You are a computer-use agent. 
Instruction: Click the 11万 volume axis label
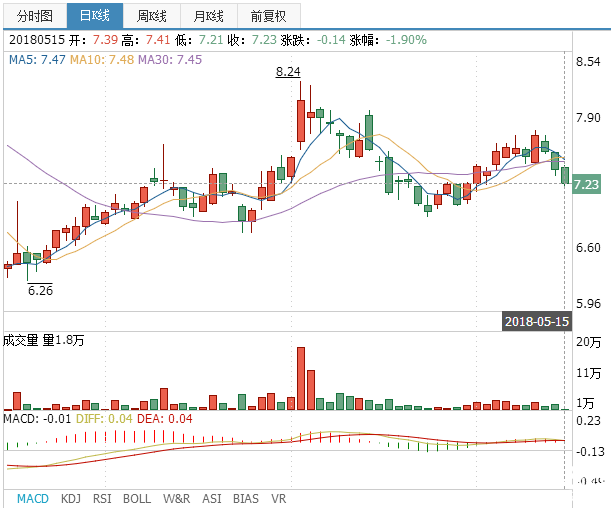tap(589, 373)
